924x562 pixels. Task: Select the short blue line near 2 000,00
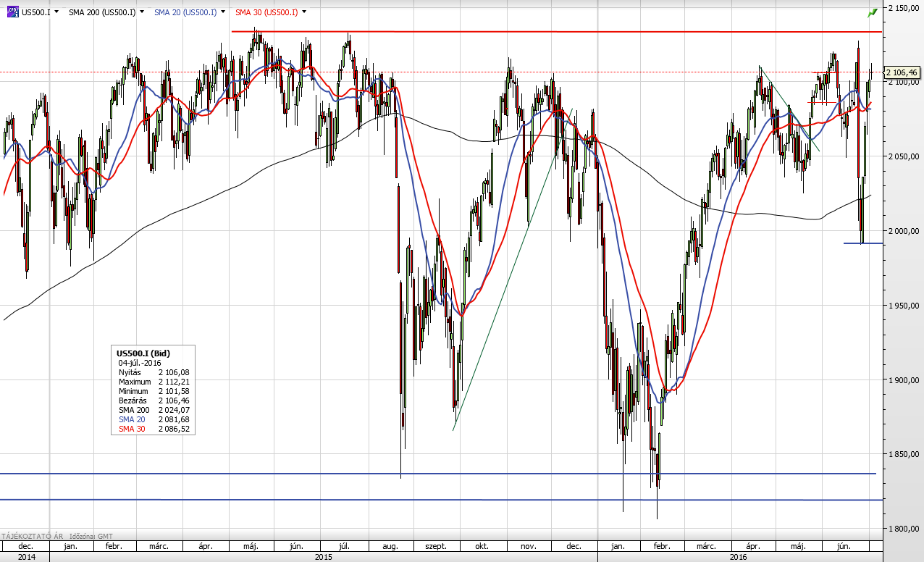(x=863, y=243)
